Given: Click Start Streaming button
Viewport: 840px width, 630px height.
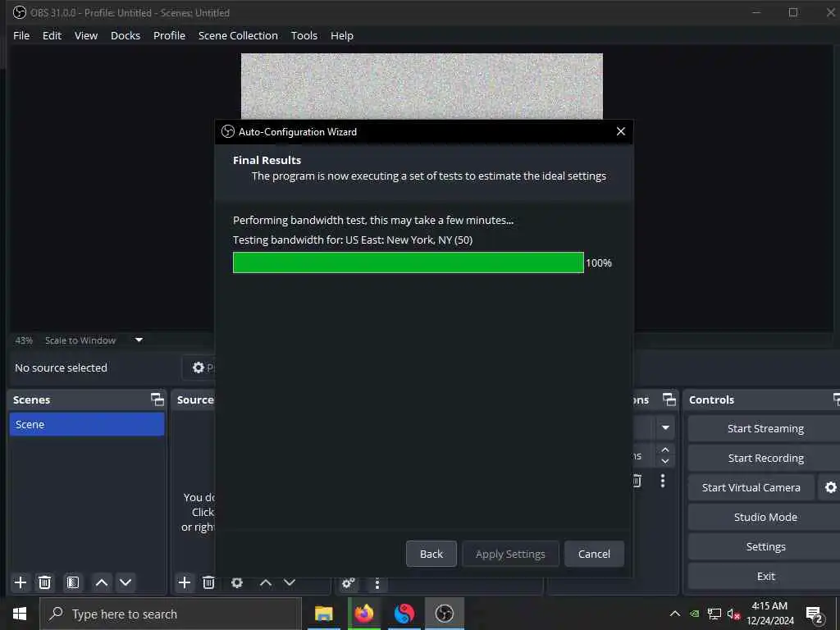Looking at the screenshot, I should 765,428.
